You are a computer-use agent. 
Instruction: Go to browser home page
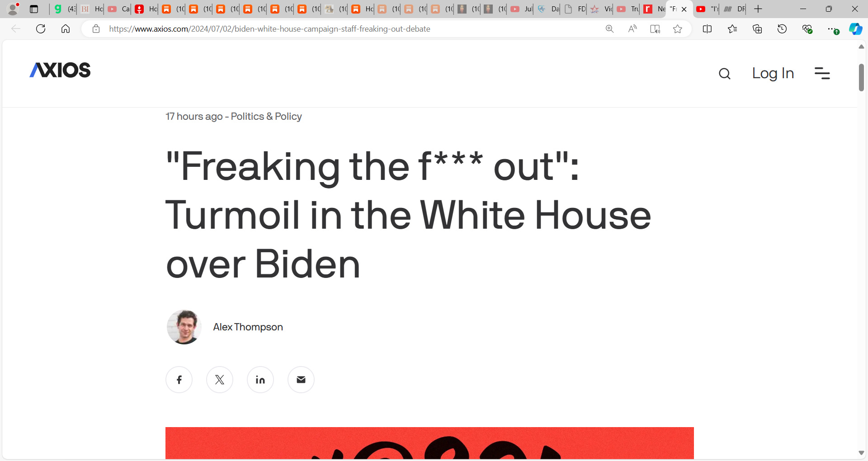pos(66,29)
